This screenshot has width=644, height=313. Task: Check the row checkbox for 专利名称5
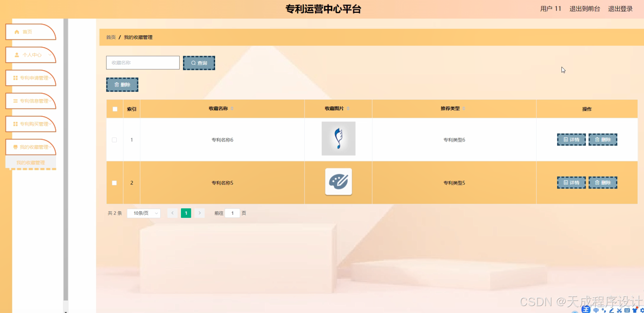tap(114, 183)
